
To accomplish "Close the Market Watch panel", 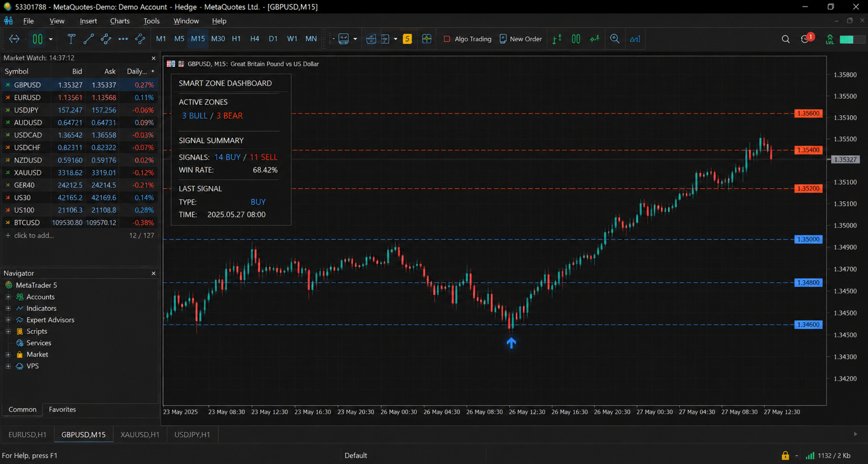I will pyautogui.click(x=153, y=58).
